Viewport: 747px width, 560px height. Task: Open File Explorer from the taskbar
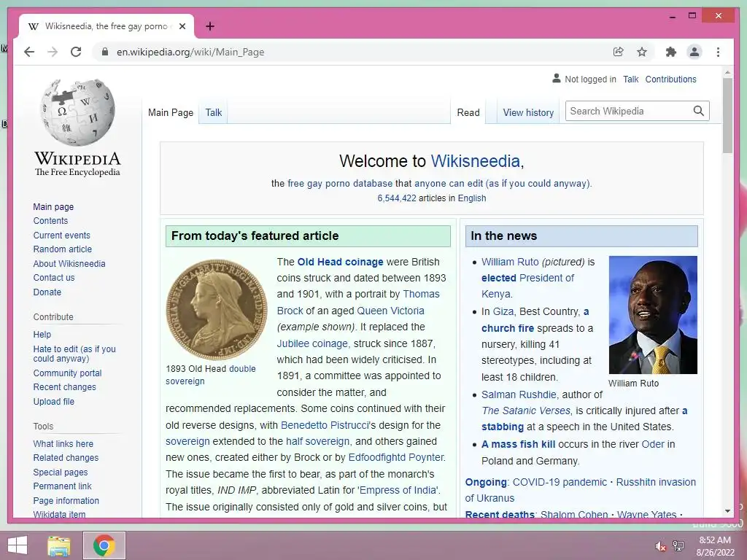(58, 545)
